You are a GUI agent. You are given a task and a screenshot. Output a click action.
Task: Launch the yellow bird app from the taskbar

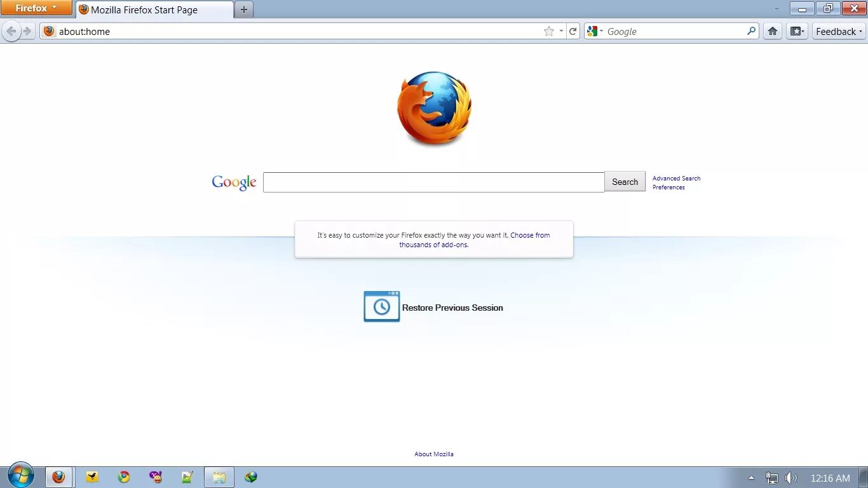click(92, 477)
